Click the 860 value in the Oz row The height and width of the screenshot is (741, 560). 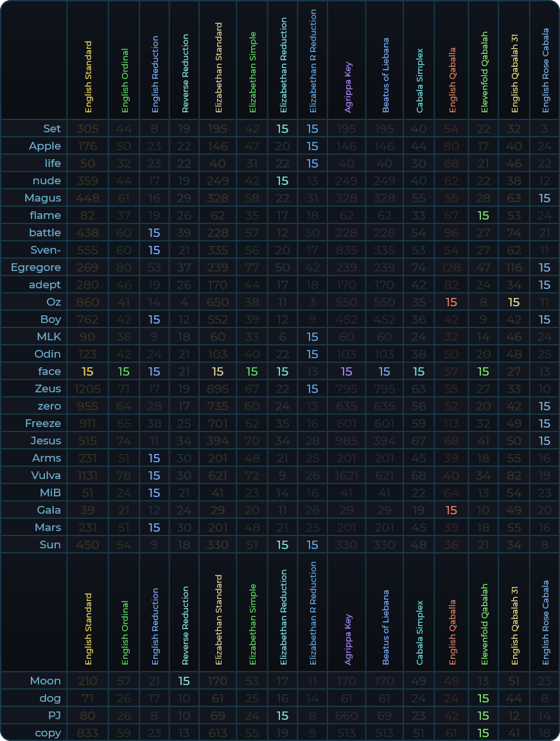tap(87, 302)
